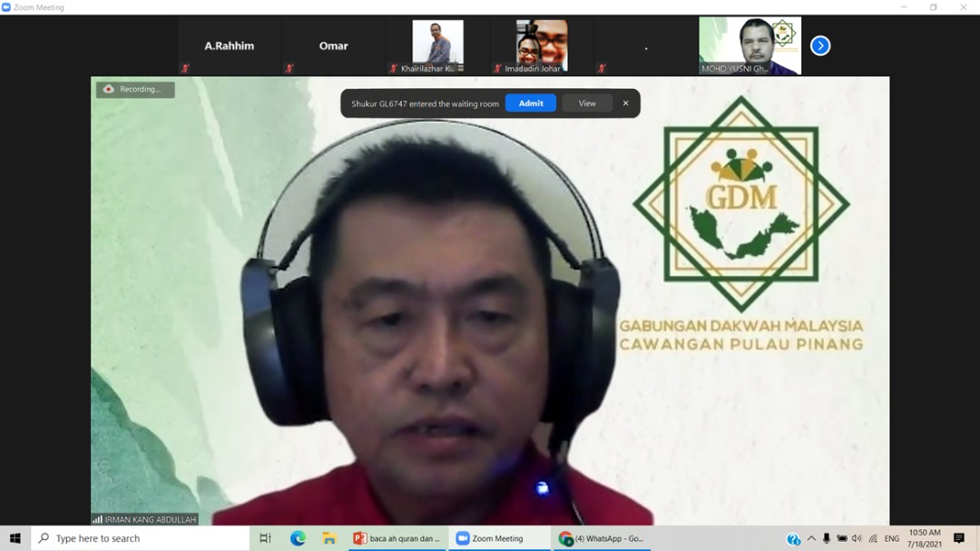Viewport: 980px width, 551px height.
Task: Click the mute indicator on Khairilazhar's video tile
Action: (x=394, y=67)
